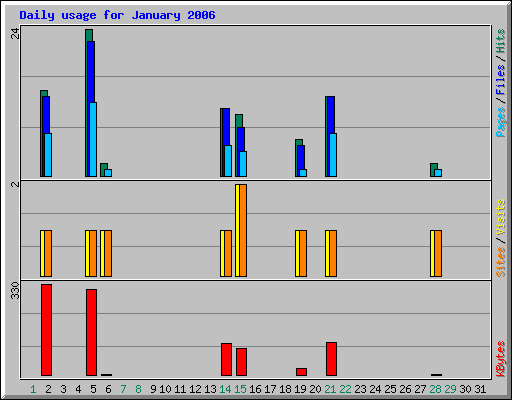This screenshot has width=512, height=400.
Task: Select the yellow Visits bar for day 15
Action: 237,230
